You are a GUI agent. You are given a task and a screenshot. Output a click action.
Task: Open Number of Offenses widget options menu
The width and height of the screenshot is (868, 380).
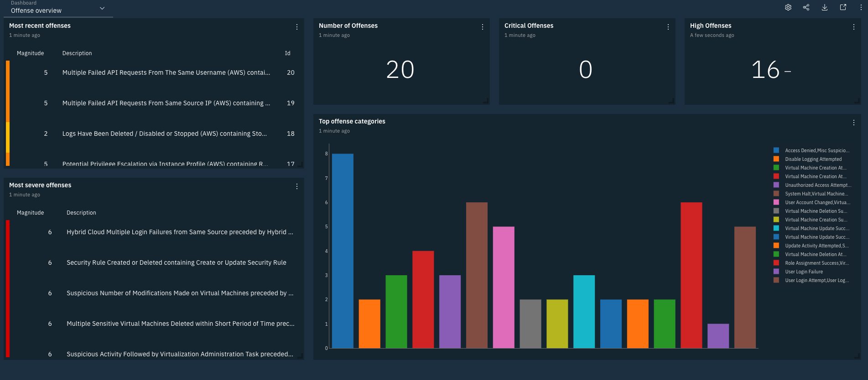(x=483, y=27)
